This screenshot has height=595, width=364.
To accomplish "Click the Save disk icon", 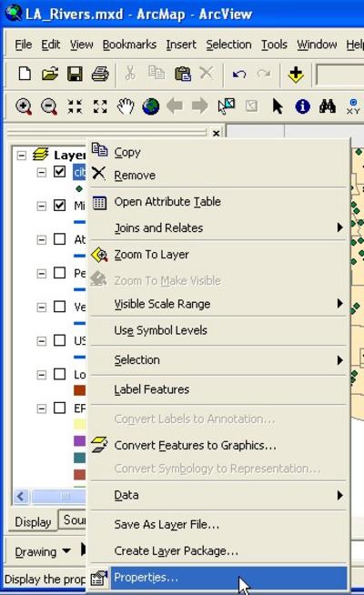I will click(75, 74).
